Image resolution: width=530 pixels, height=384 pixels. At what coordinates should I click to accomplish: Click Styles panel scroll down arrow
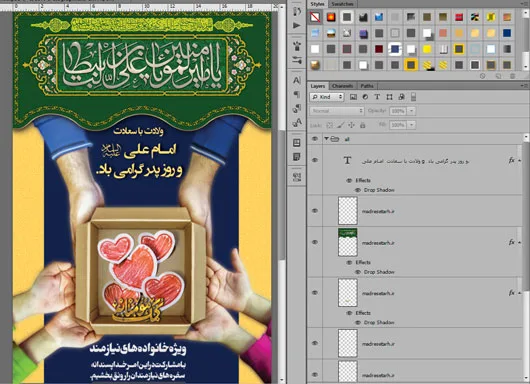526,67
